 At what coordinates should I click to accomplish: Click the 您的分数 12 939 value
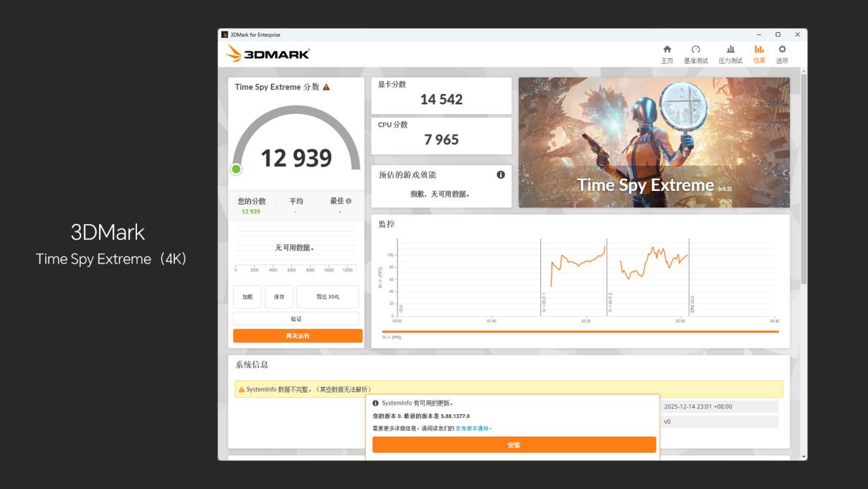251,212
